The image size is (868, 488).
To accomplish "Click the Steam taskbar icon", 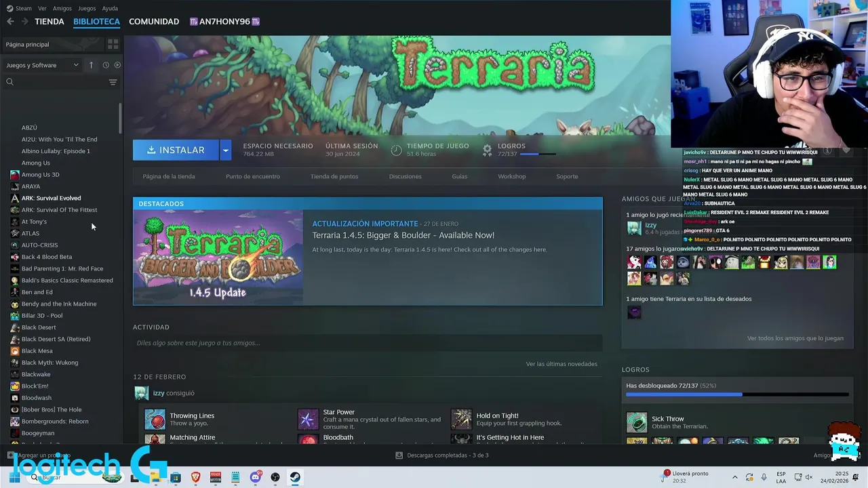I will click(x=295, y=477).
